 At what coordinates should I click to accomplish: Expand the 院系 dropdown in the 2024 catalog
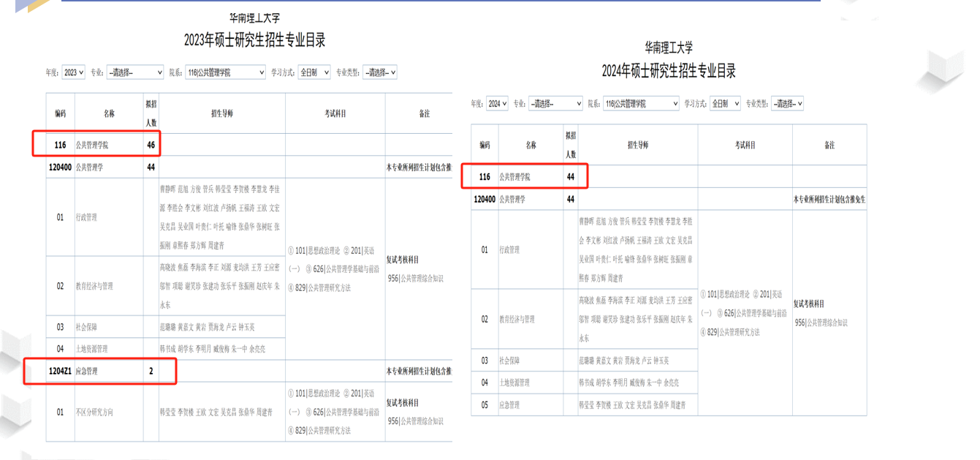click(x=641, y=104)
